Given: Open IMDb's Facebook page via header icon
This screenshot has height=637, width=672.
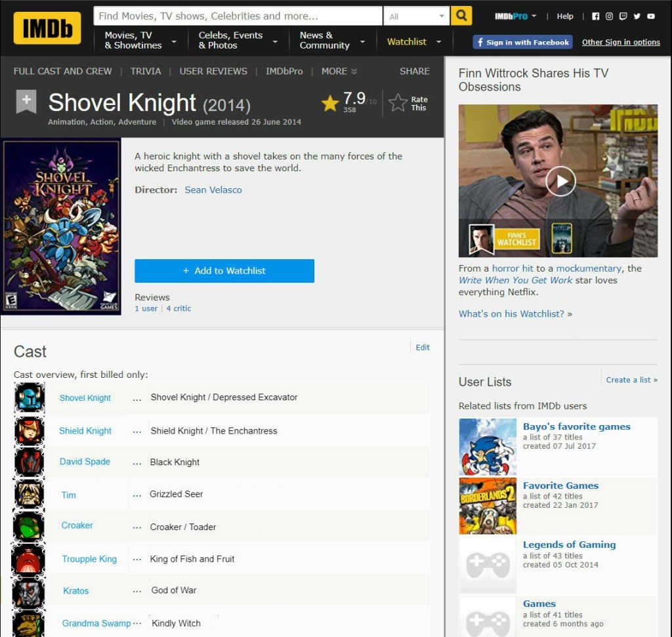Looking at the screenshot, I should [x=596, y=16].
